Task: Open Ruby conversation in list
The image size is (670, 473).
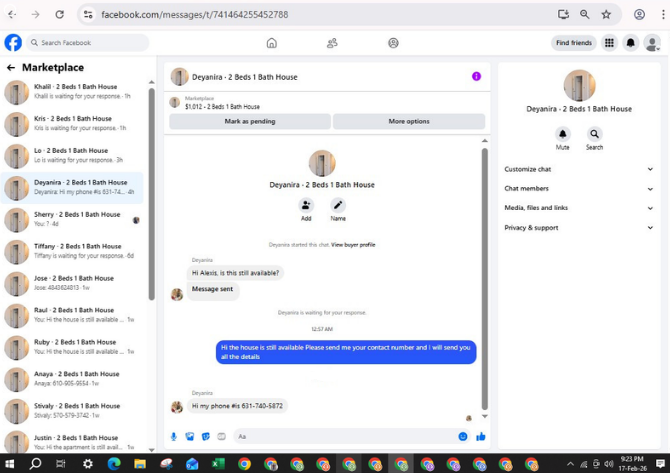Action: [73, 347]
